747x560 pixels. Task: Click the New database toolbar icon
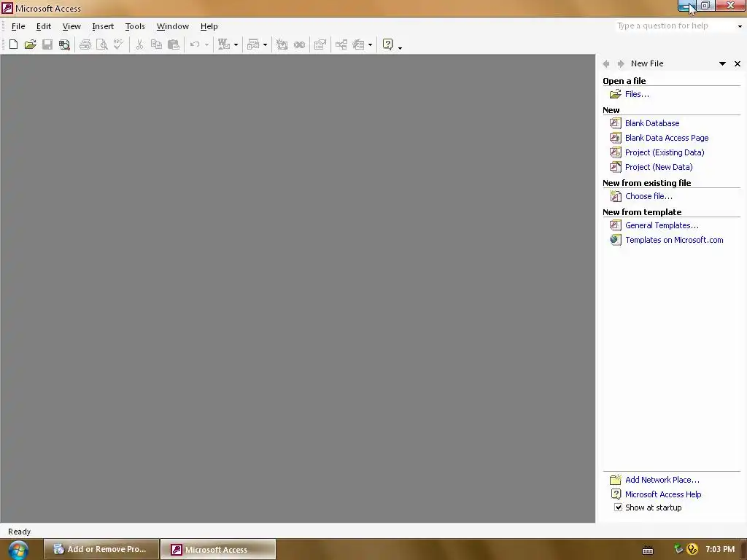point(13,44)
